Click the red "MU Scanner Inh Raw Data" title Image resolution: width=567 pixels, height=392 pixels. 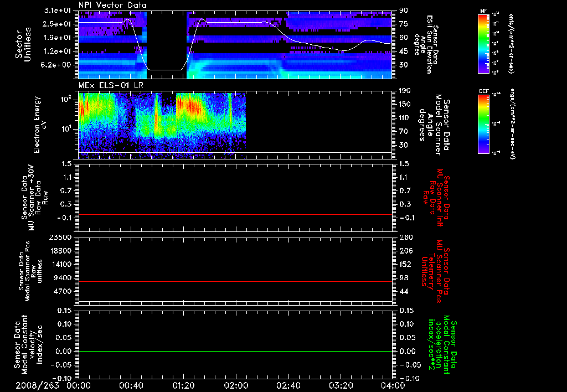pyautogui.click(x=437, y=198)
